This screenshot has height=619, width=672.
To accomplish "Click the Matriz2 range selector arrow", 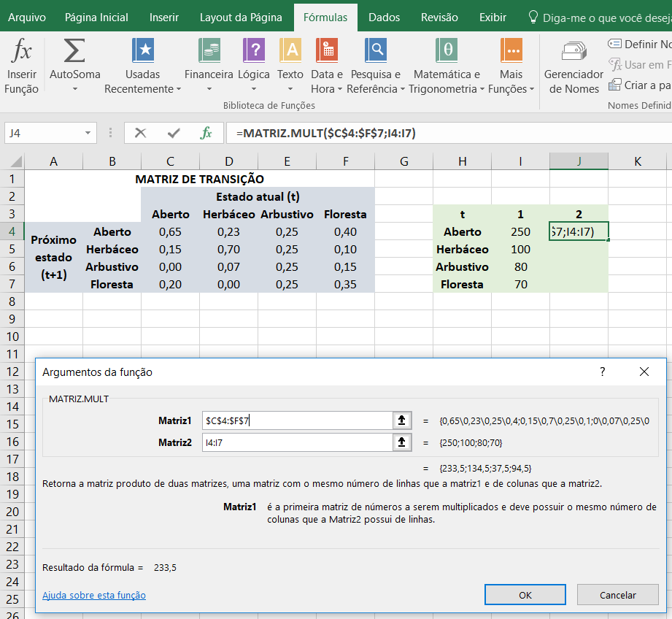I will 401,442.
